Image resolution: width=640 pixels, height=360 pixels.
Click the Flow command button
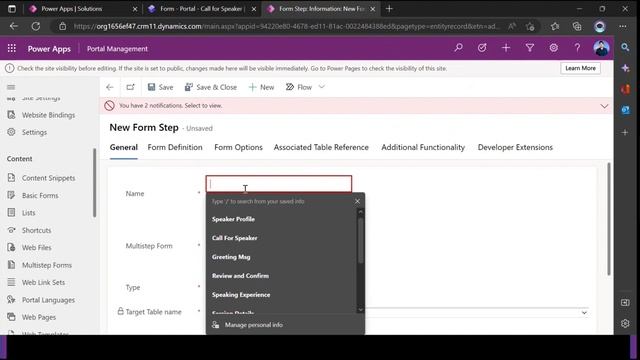(x=299, y=87)
